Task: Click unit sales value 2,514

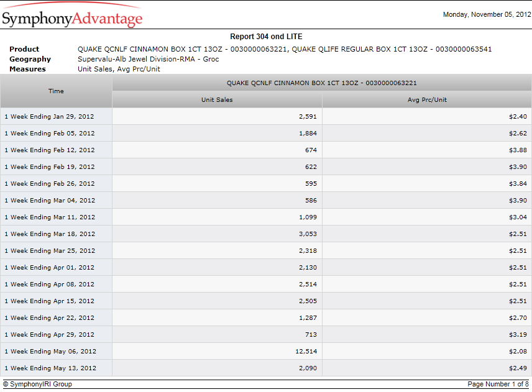Action: (308, 284)
